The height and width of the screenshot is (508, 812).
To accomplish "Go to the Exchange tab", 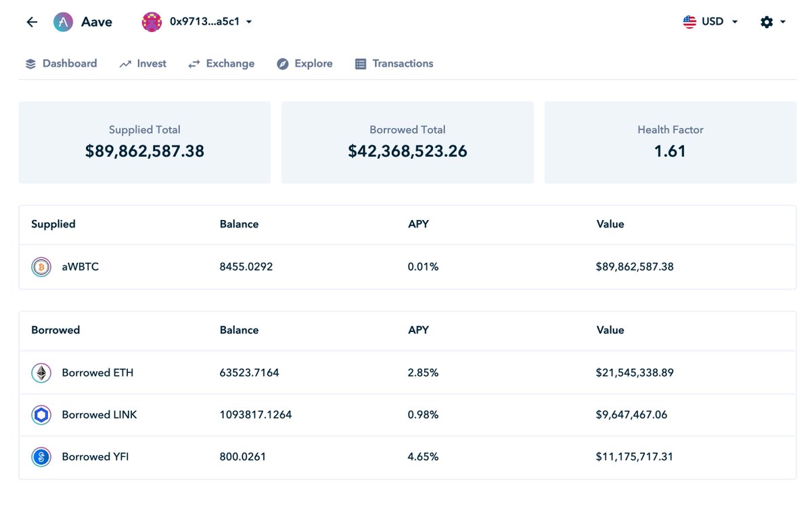I will pyautogui.click(x=221, y=64).
